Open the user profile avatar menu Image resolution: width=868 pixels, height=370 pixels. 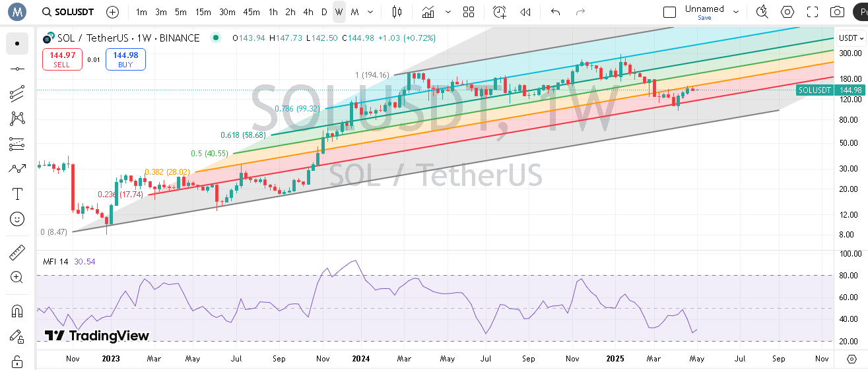point(17,11)
